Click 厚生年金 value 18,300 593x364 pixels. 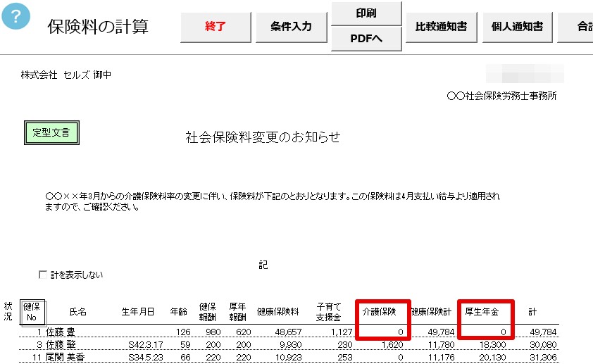[x=492, y=345]
